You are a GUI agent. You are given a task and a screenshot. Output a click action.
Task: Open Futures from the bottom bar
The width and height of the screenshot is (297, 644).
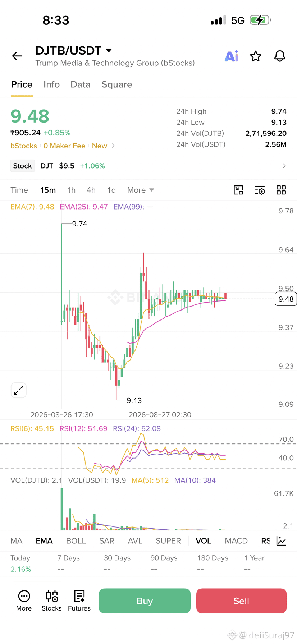pyautogui.click(x=79, y=601)
